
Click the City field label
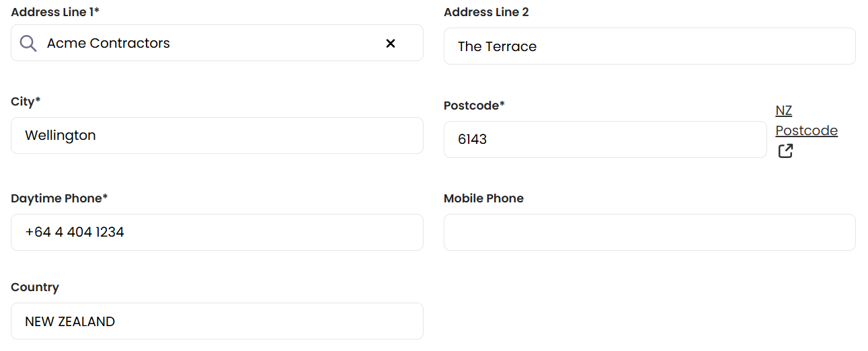pyautogui.click(x=26, y=102)
